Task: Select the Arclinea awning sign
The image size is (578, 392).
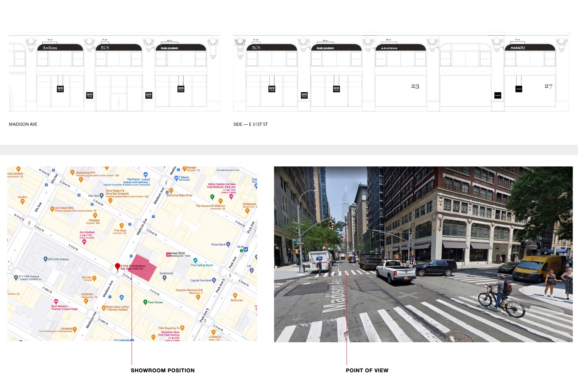Action: [x=60, y=48]
